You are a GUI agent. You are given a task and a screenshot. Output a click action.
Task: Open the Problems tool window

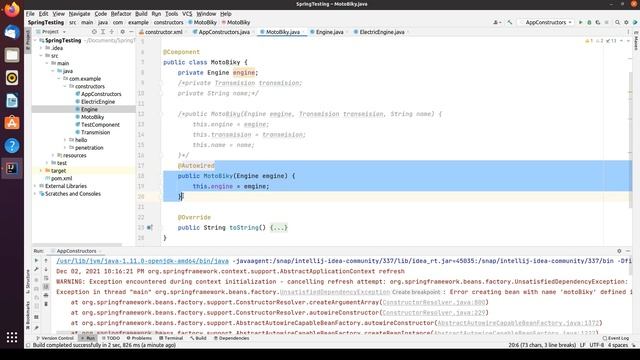click(139, 338)
